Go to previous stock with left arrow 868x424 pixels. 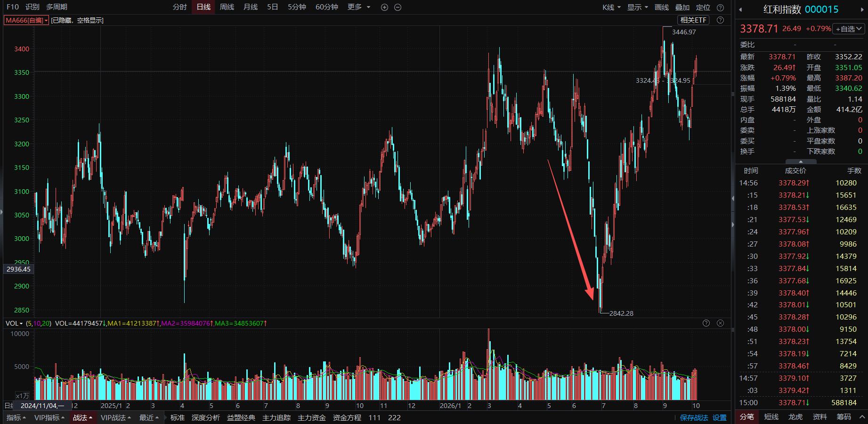tap(740, 9)
